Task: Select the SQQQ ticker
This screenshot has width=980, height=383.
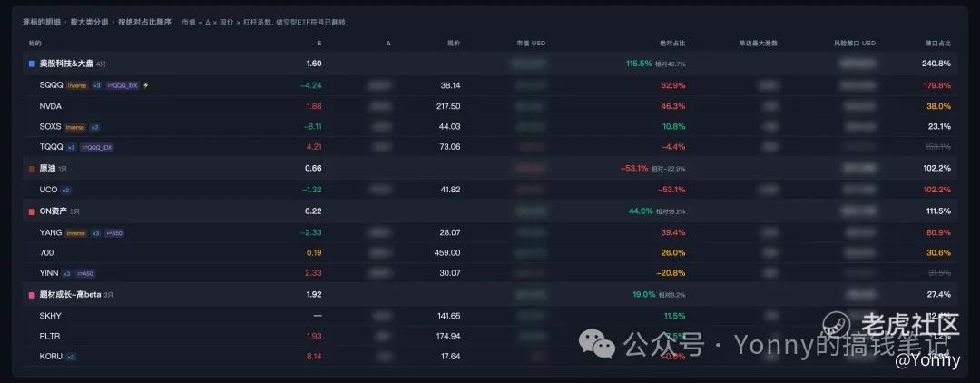Action: click(51, 85)
